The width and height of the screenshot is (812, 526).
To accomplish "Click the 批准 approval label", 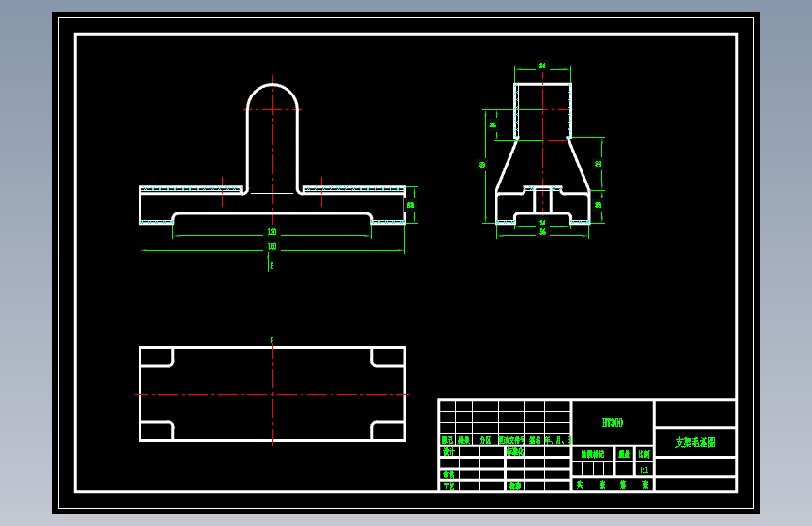I will point(515,487).
